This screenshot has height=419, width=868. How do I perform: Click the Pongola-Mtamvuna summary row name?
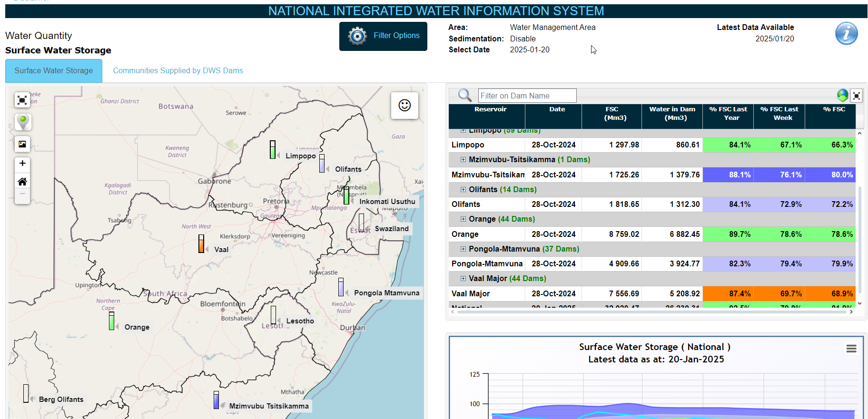[x=487, y=264]
